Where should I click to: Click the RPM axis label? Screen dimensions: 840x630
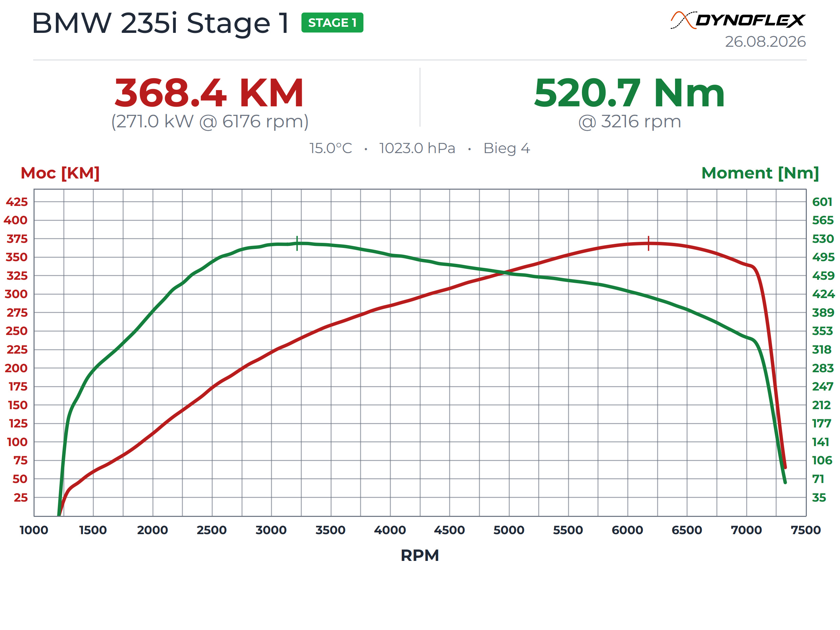coord(420,555)
